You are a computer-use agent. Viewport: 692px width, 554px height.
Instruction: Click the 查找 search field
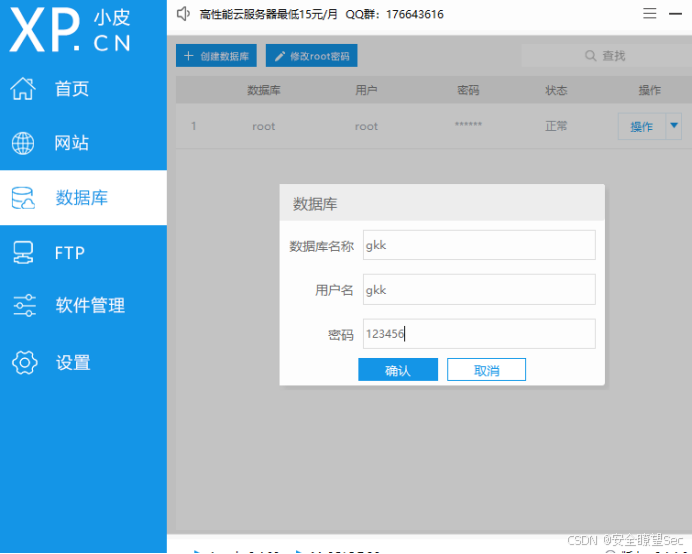tap(606, 56)
